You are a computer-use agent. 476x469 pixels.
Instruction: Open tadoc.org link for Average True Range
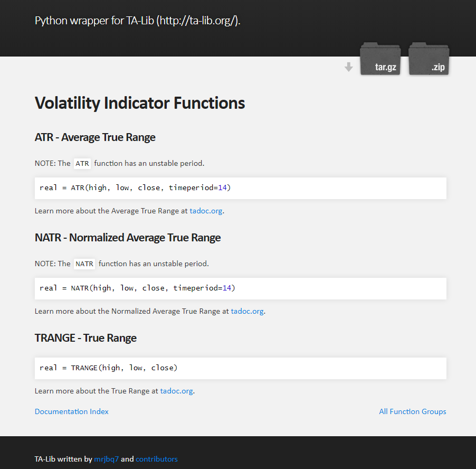click(206, 211)
